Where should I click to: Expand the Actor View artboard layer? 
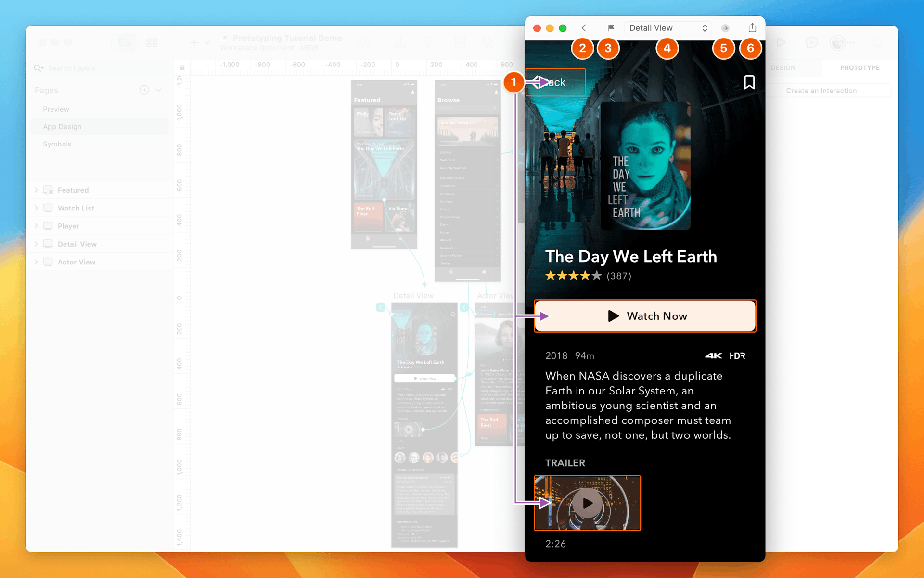[36, 262]
